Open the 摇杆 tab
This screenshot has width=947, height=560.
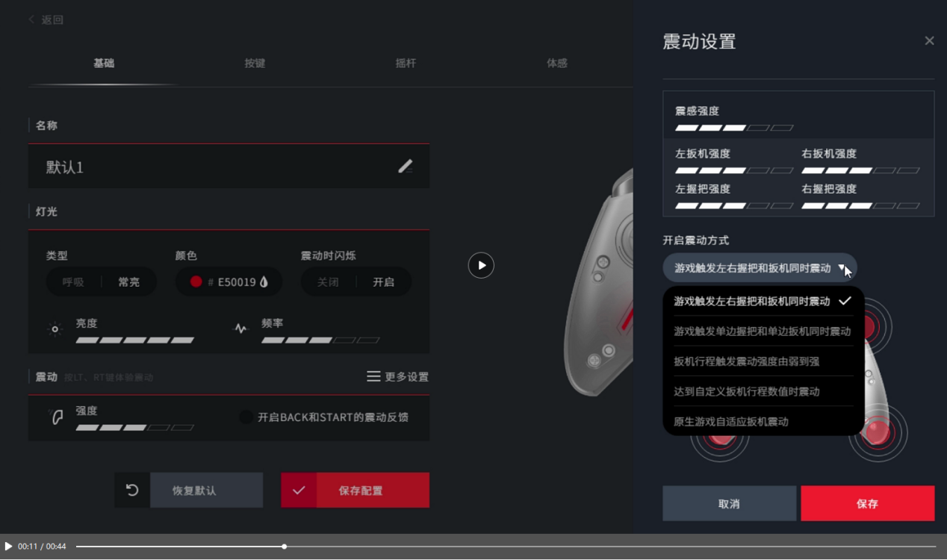coord(406,63)
